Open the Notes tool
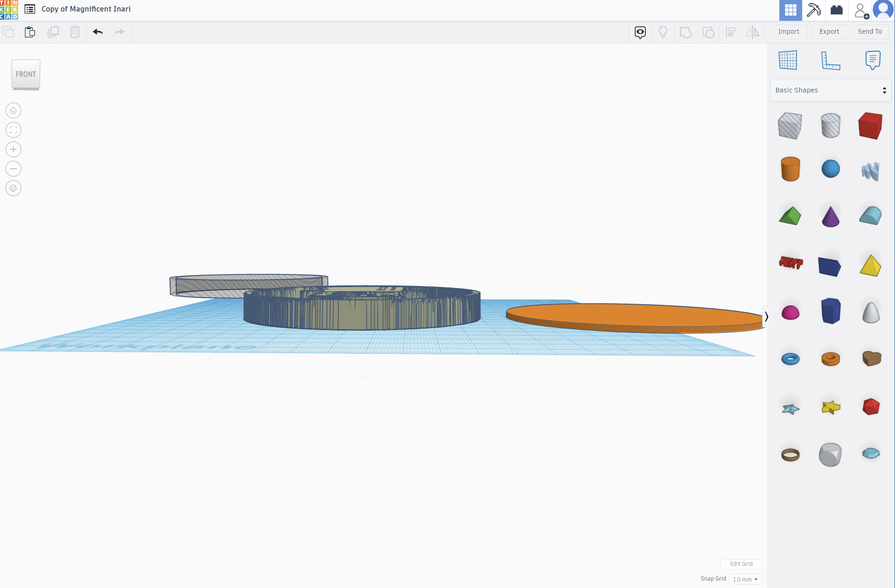 coord(872,60)
